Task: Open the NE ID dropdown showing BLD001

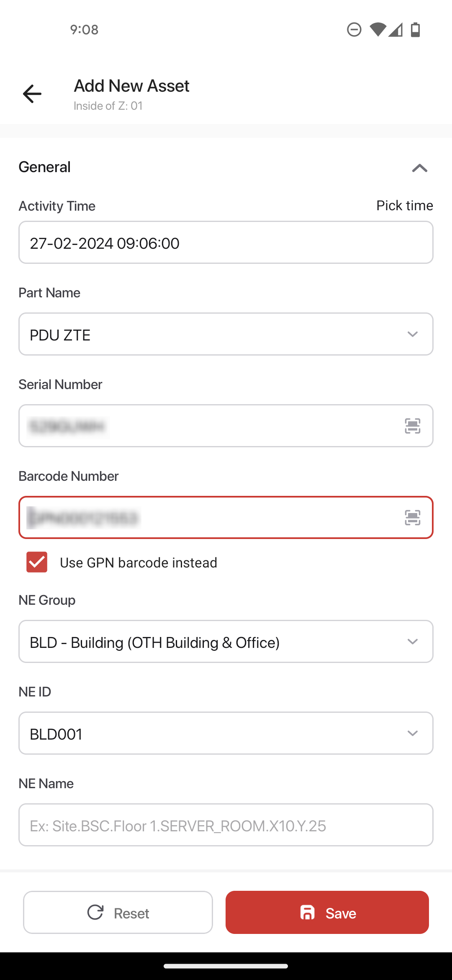Action: click(x=226, y=733)
